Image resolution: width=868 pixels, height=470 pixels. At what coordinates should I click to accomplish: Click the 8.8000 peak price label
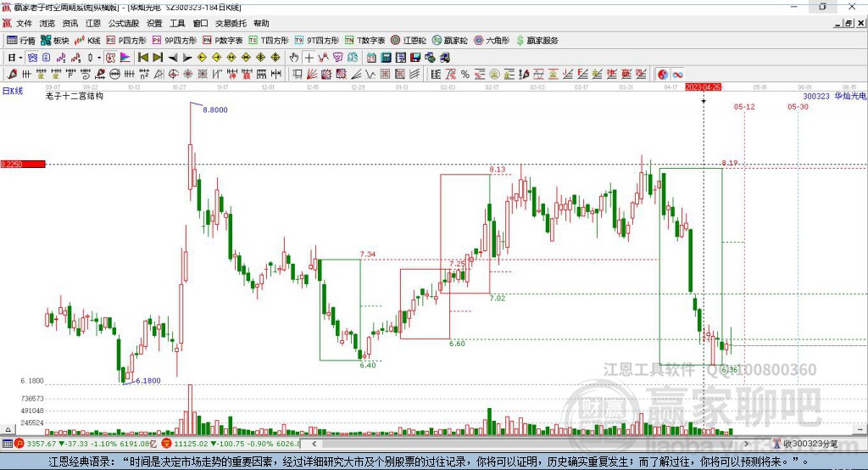click(x=214, y=109)
